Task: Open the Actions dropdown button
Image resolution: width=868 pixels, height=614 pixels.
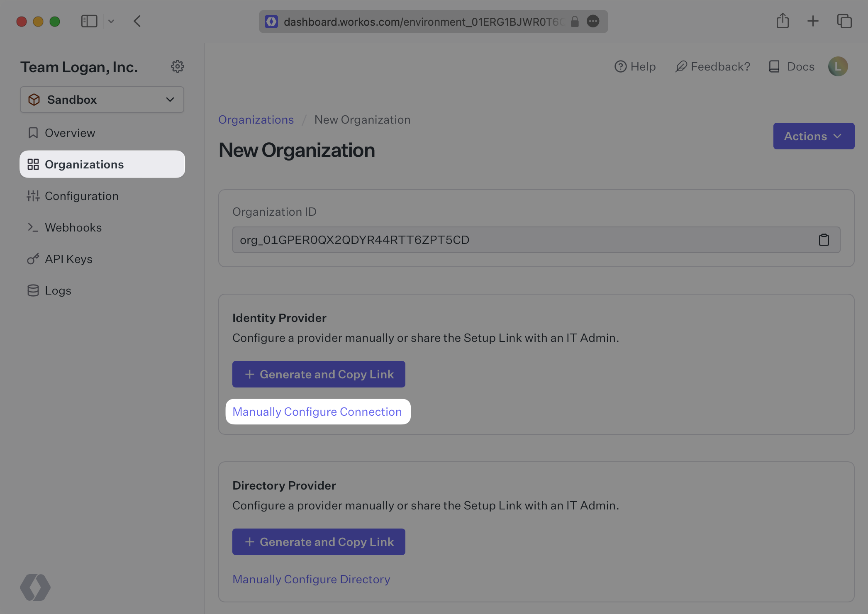Action: coord(813,136)
